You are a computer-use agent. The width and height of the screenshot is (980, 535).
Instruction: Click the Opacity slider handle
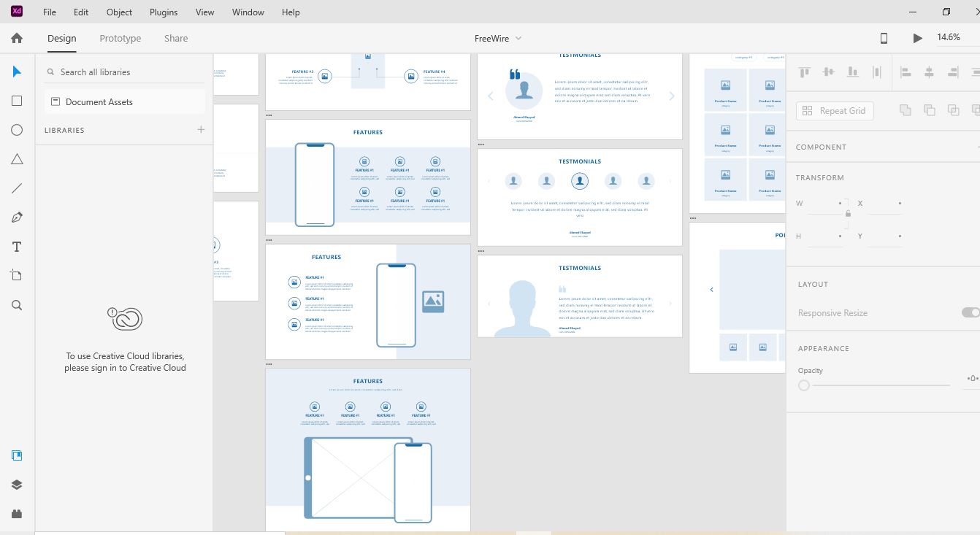804,385
